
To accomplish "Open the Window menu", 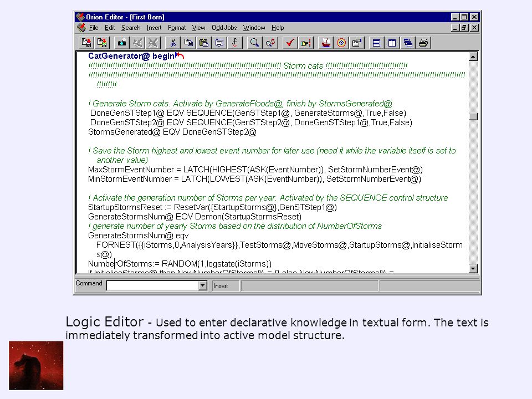I will coord(254,28).
